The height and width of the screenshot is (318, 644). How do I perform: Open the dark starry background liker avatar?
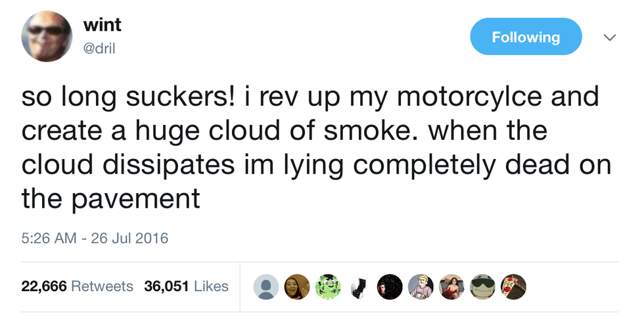point(390,286)
